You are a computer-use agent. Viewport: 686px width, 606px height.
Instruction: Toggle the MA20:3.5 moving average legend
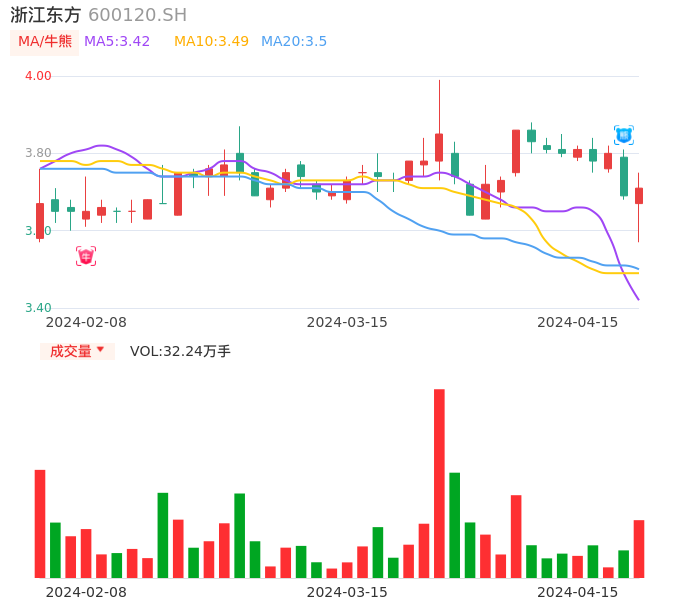[x=294, y=42]
